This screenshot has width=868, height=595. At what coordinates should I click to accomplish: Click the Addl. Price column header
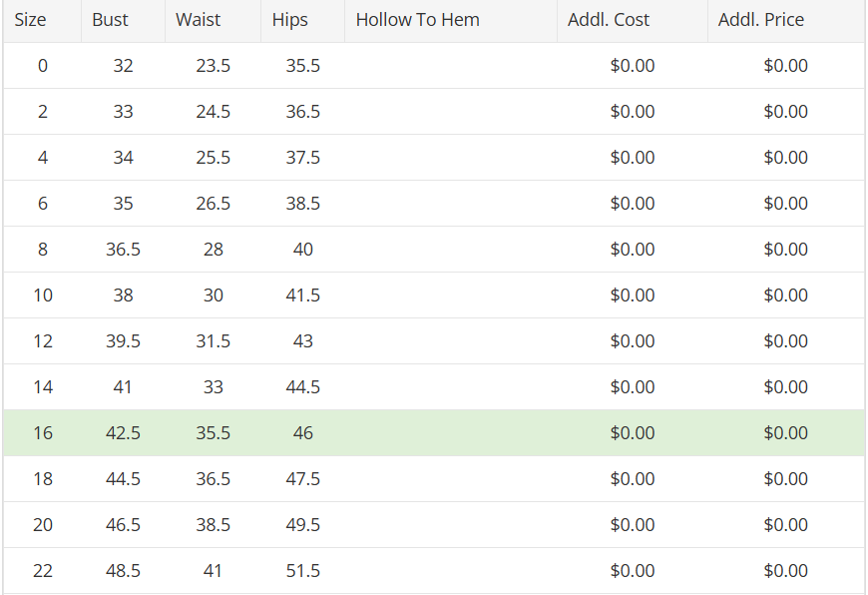[760, 20]
